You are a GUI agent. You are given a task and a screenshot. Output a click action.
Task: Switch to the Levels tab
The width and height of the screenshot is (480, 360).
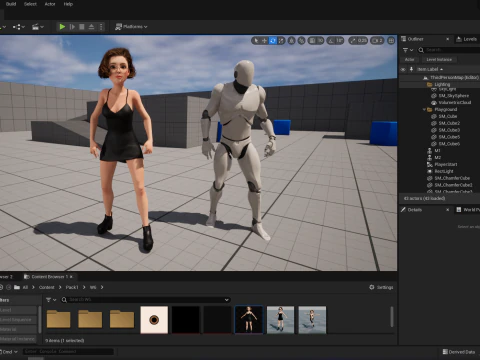tap(467, 39)
